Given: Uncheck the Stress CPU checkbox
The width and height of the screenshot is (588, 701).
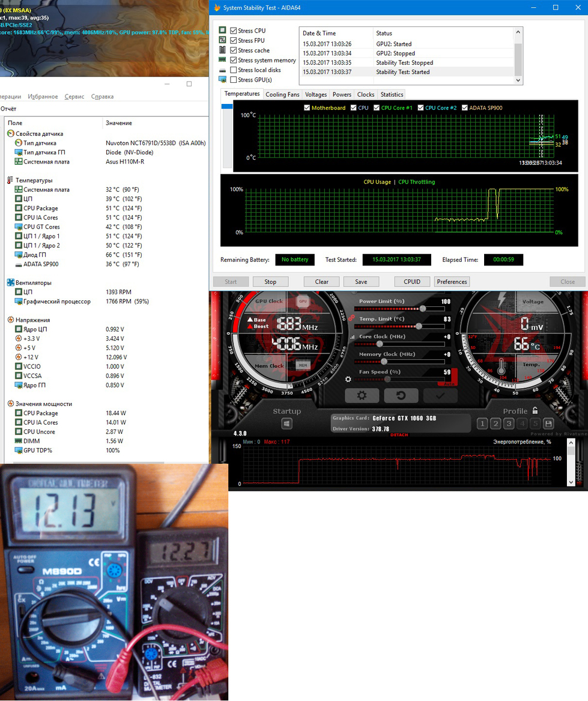Looking at the screenshot, I should (x=234, y=31).
